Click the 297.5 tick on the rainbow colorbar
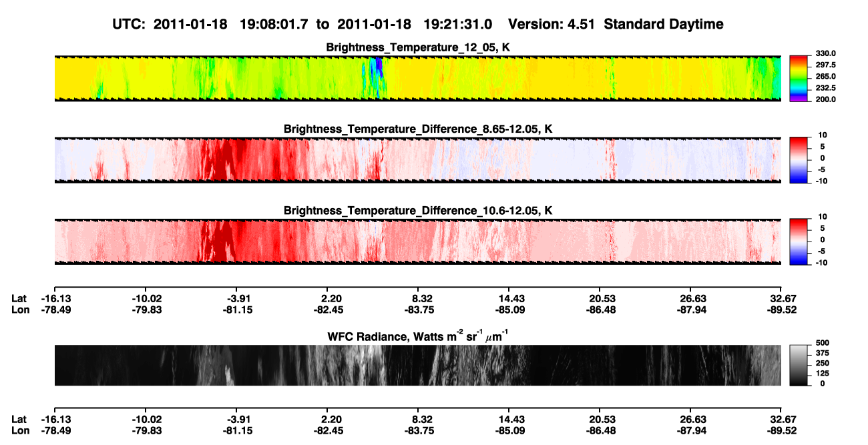 click(825, 65)
